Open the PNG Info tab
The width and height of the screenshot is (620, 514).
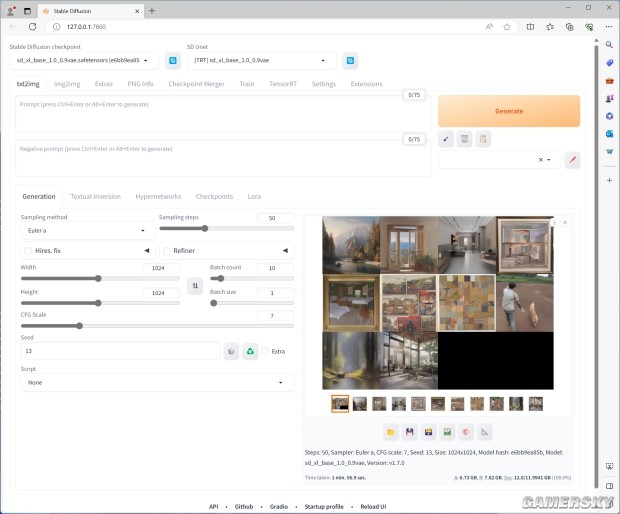[140, 84]
